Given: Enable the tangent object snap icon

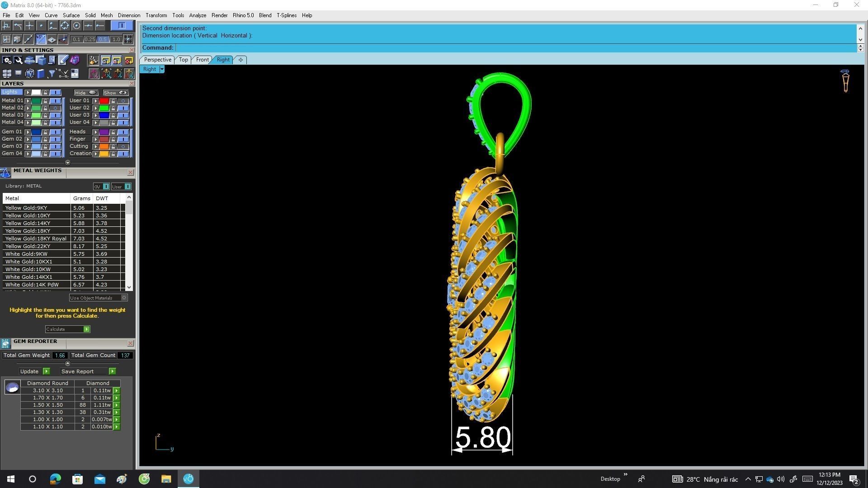Looking at the screenshot, I should pyautogui.click(x=18, y=26).
